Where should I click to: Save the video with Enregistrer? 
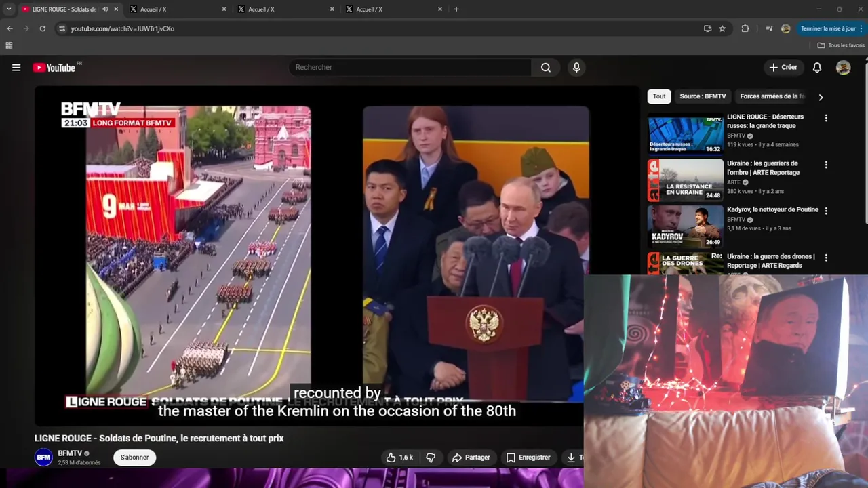(528, 457)
